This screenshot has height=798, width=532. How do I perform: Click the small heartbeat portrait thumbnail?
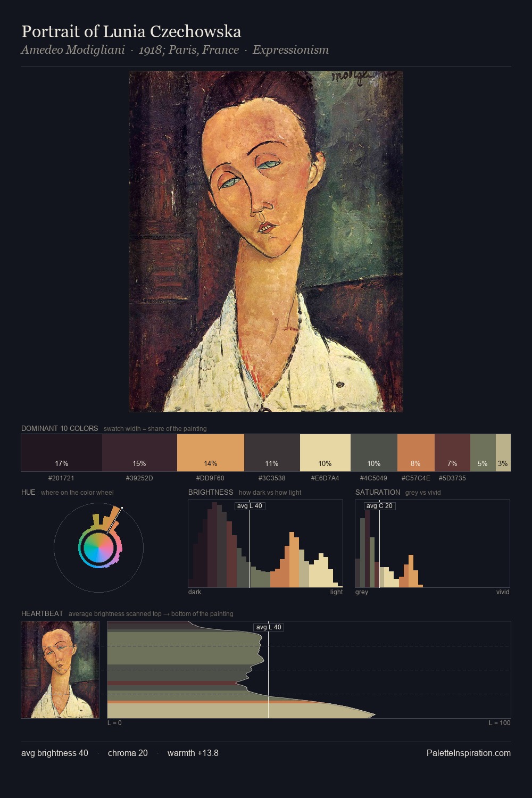pyautogui.click(x=60, y=670)
